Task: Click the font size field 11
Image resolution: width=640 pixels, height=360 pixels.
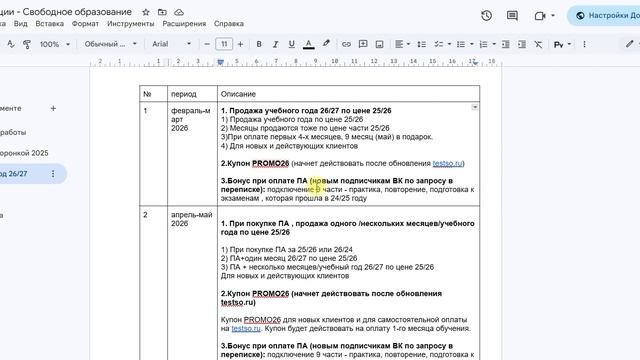Action: click(x=224, y=44)
